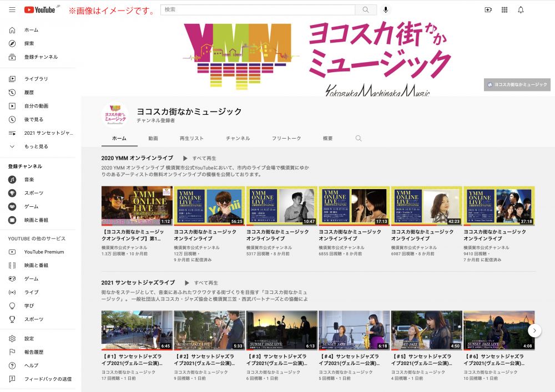Open the notifications bell
Screen dimensions: 555x392
tap(521, 10)
